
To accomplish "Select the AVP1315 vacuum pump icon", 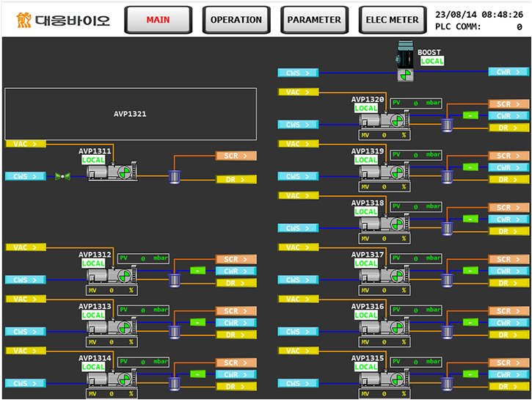I will click(x=385, y=379).
